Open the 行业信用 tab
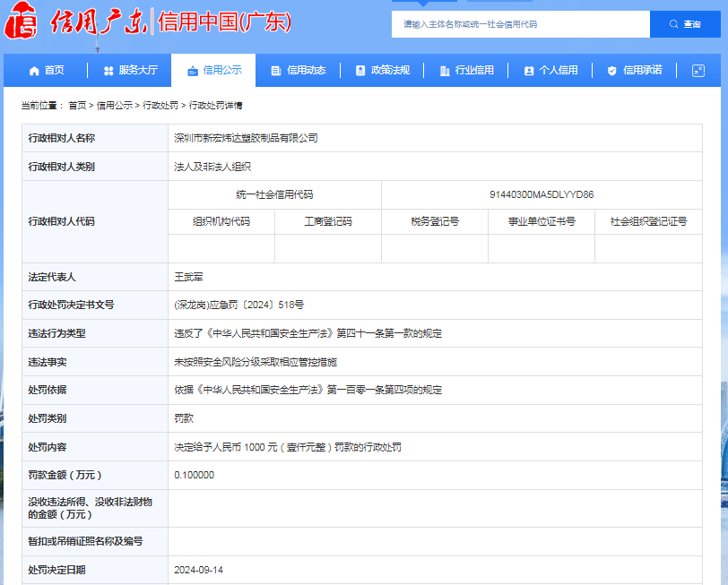 [466, 70]
